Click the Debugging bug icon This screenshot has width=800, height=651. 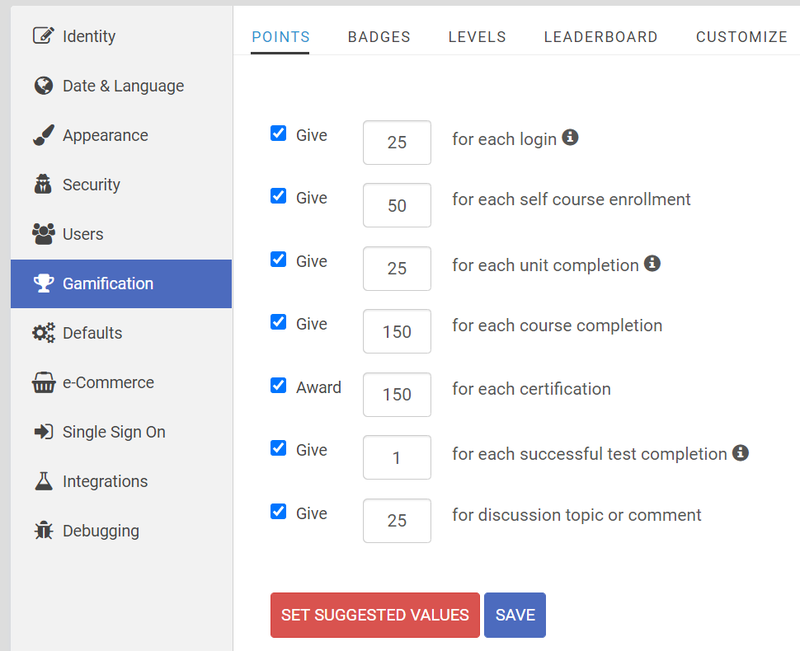(43, 531)
